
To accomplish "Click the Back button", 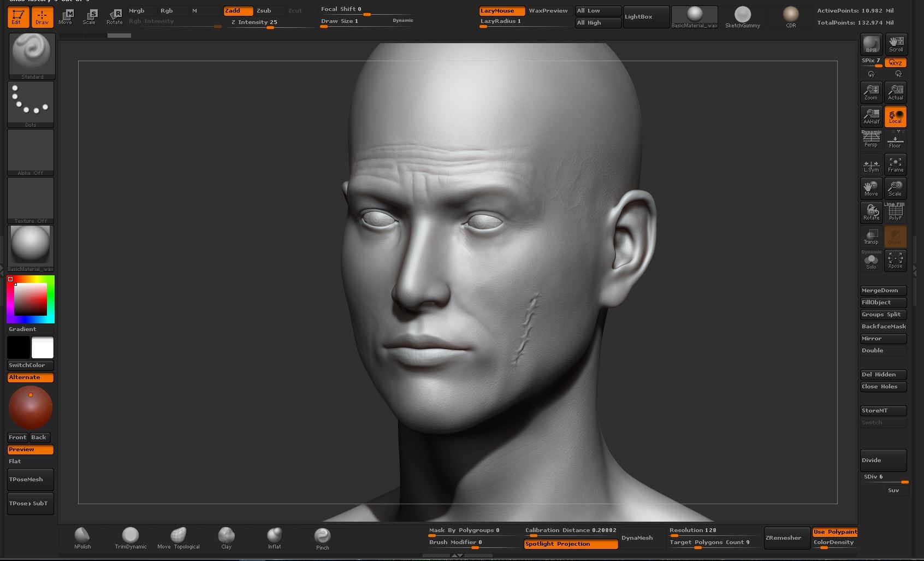I will coord(39,438).
